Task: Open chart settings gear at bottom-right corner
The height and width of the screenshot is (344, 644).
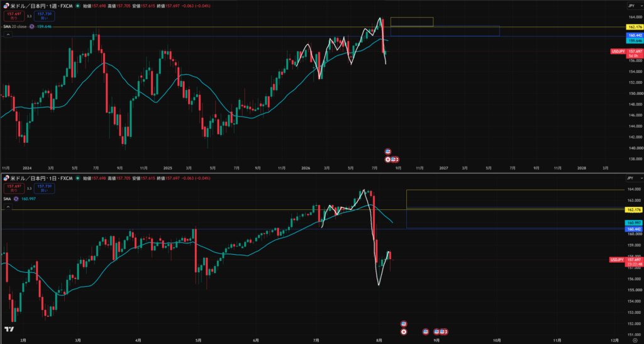Action: point(635,341)
